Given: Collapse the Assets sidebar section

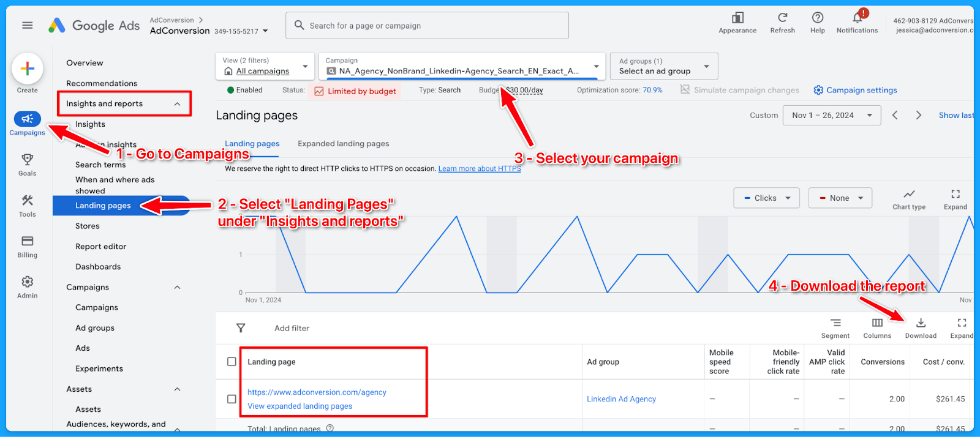Looking at the screenshot, I should [x=177, y=389].
